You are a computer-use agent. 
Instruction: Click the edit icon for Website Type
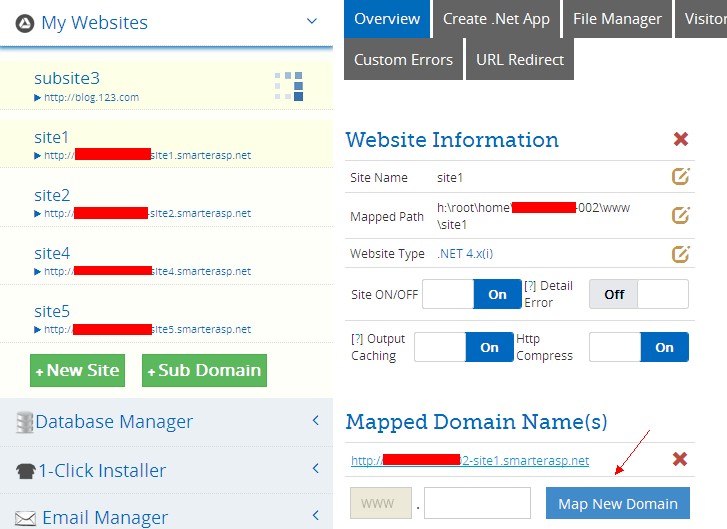(680, 253)
